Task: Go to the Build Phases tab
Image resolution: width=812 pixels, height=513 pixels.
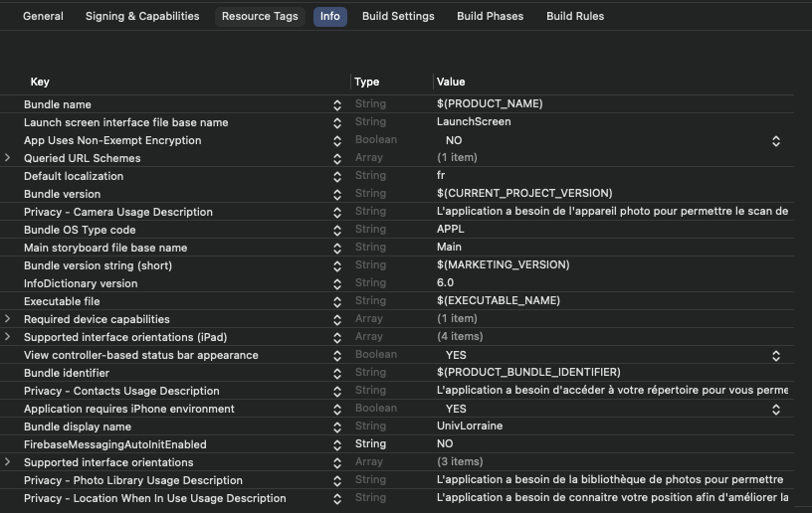Action: (x=490, y=16)
